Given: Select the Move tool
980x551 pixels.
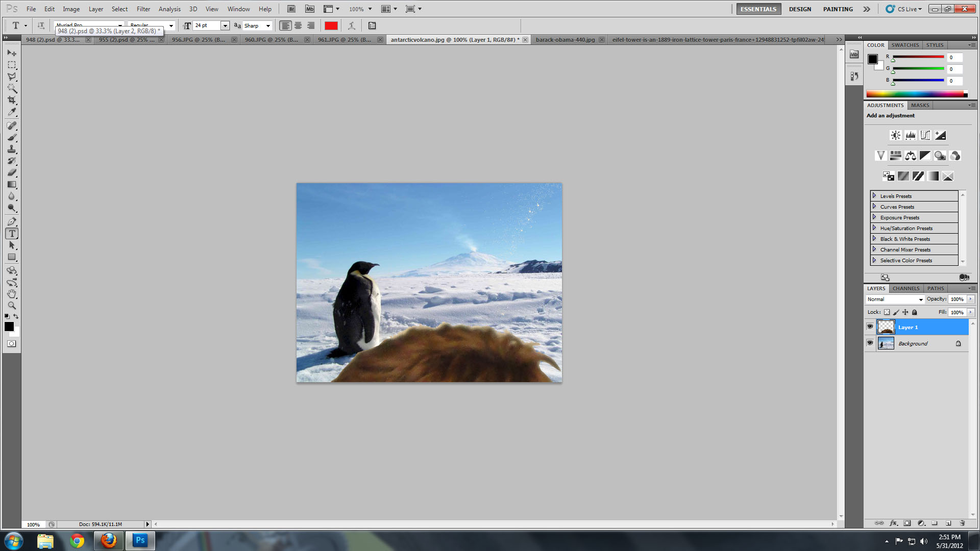Looking at the screenshot, I should 12,53.
